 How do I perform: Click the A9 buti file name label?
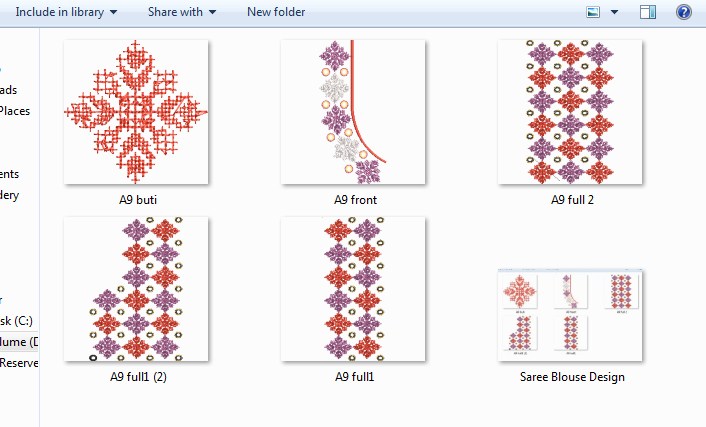pyautogui.click(x=136, y=200)
